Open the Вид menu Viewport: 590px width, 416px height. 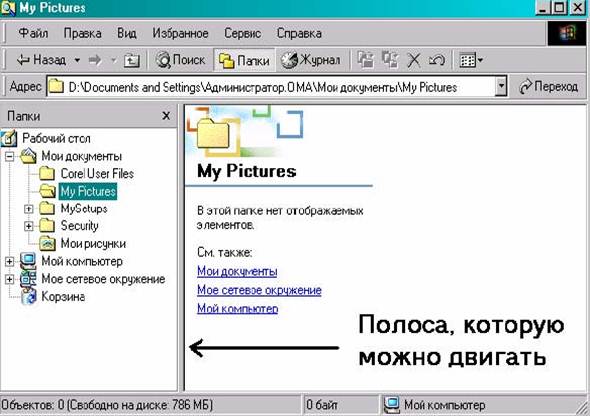[126, 33]
